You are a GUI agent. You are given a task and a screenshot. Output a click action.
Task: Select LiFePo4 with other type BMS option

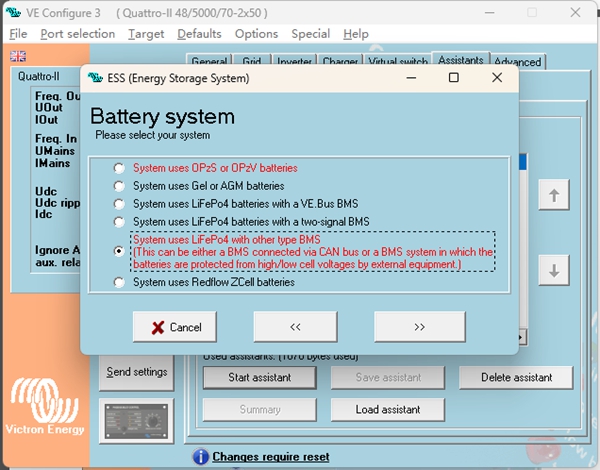click(x=119, y=251)
